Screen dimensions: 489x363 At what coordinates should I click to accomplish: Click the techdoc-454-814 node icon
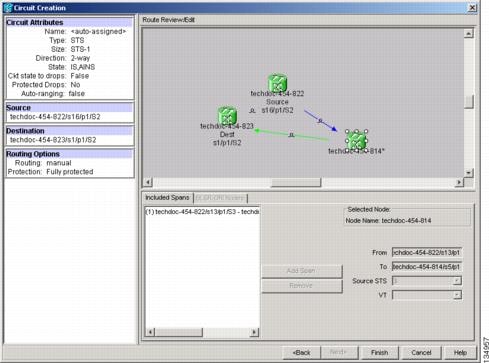pyautogui.click(x=356, y=140)
